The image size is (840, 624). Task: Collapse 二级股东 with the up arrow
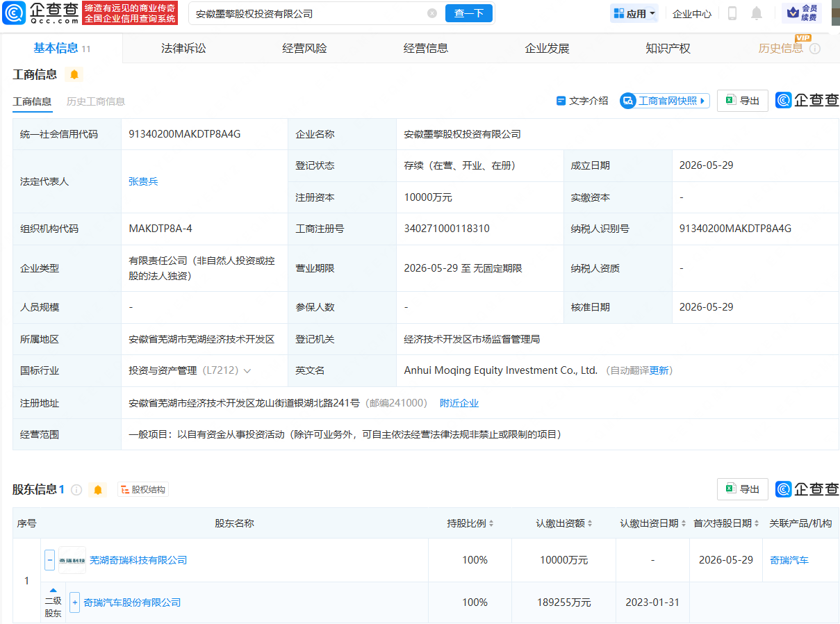click(x=53, y=590)
